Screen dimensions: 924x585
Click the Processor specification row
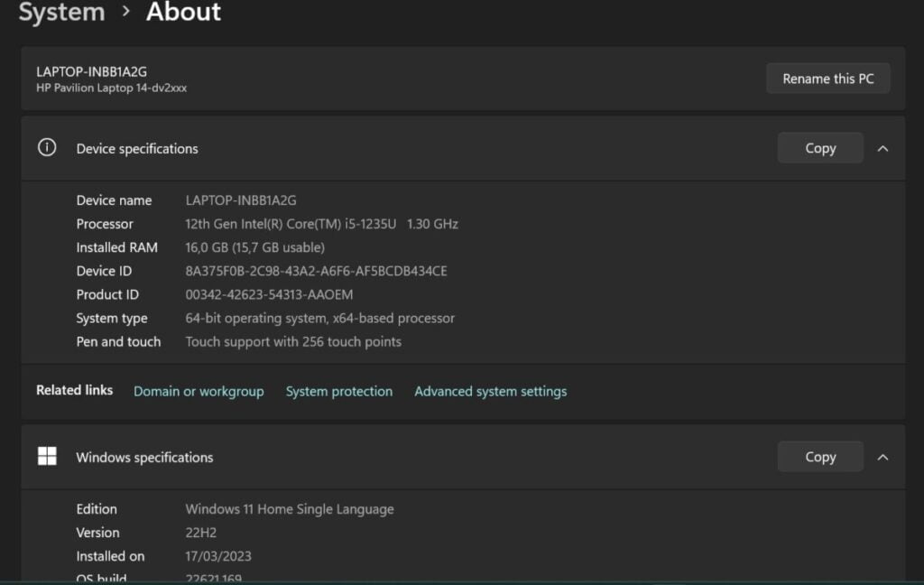[321, 224]
